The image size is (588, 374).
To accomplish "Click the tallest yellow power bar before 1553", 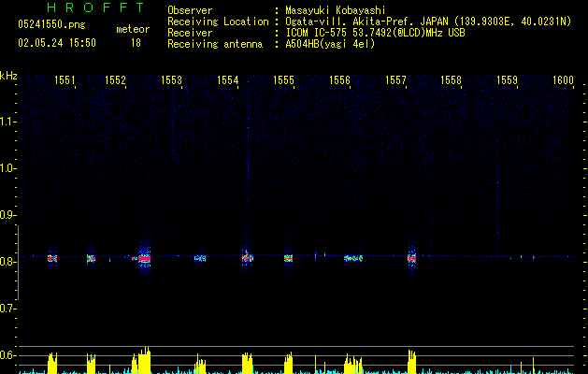I will (x=144, y=361).
